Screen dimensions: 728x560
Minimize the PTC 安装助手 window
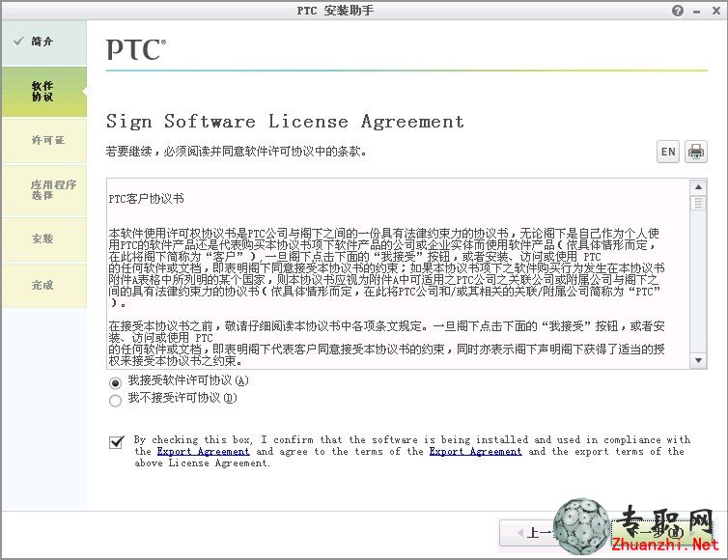click(696, 12)
